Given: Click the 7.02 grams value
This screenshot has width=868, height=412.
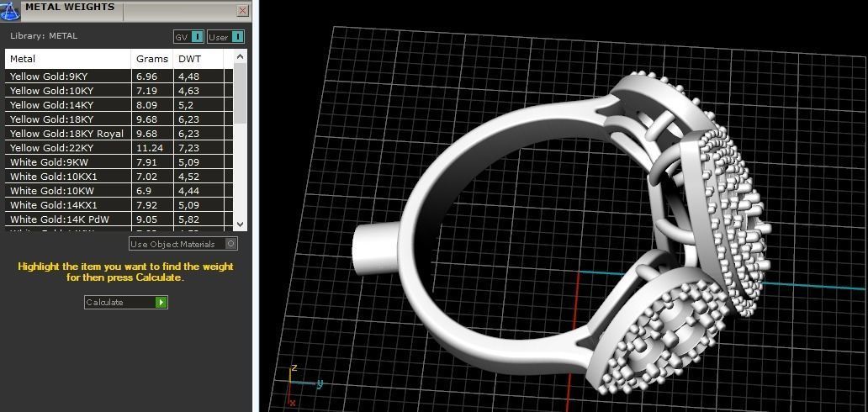Looking at the screenshot, I should point(146,177).
